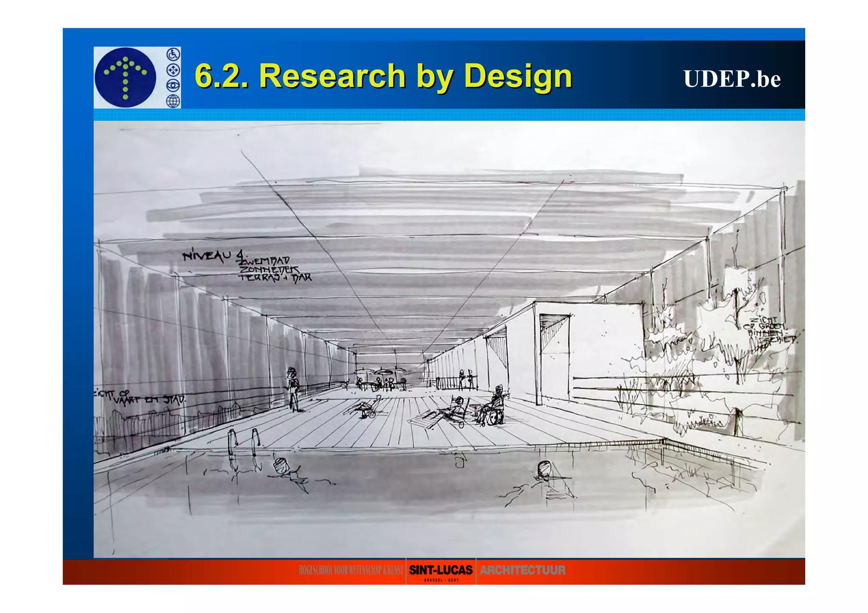Click the ARCHITECTUUR footer text
Screen dimensions: 868x613
click(523, 570)
